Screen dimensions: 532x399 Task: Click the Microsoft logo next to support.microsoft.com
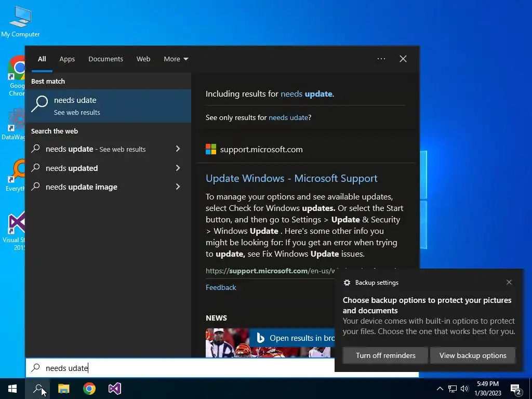point(211,149)
